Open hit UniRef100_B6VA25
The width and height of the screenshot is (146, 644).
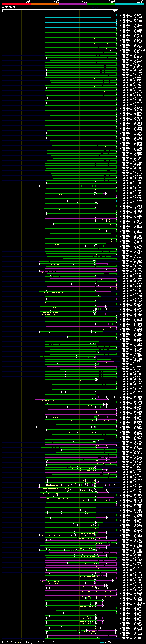click(x=131, y=20)
